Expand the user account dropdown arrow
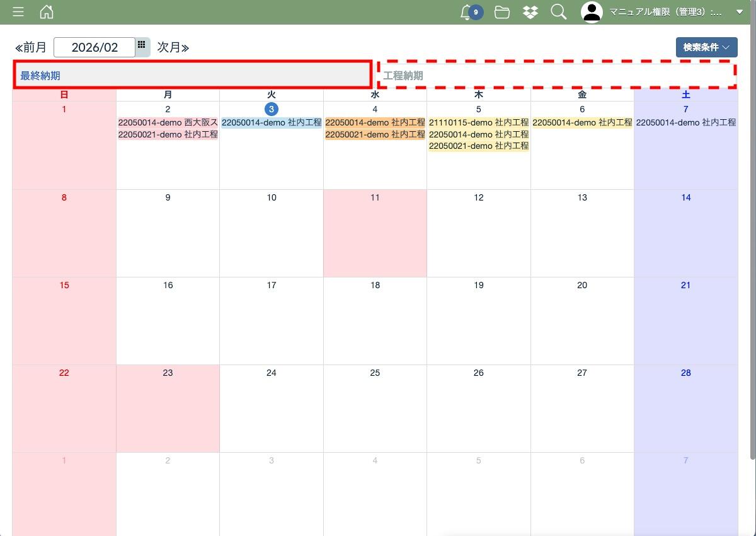Image resolution: width=756 pixels, height=536 pixels. pos(740,12)
